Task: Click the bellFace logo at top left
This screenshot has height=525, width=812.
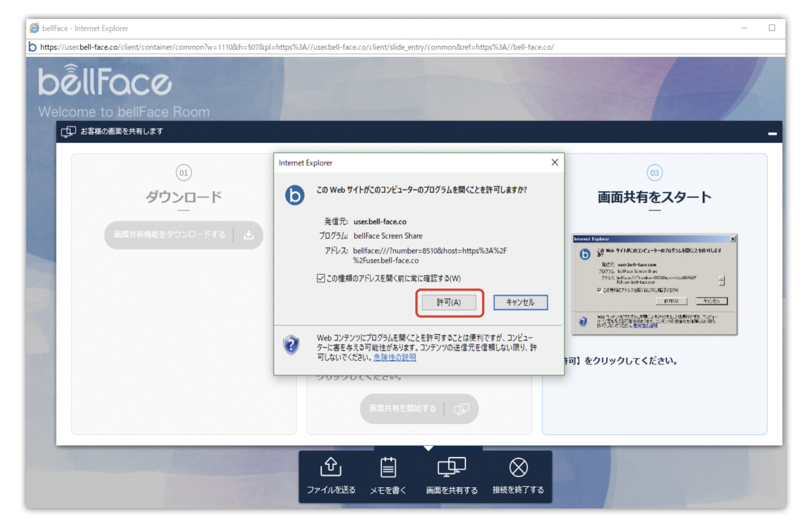Action: tap(105, 80)
